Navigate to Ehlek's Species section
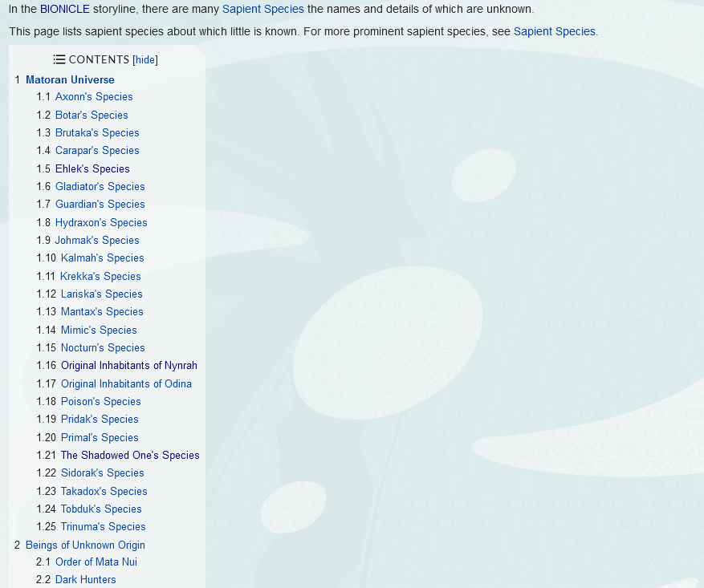Image resolution: width=704 pixels, height=588 pixels. click(x=92, y=169)
